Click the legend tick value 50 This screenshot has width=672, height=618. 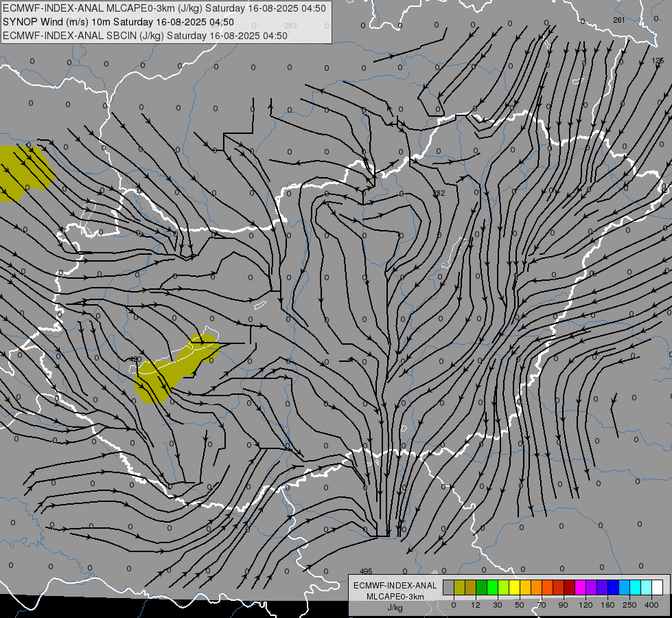(x=520, y=605)
